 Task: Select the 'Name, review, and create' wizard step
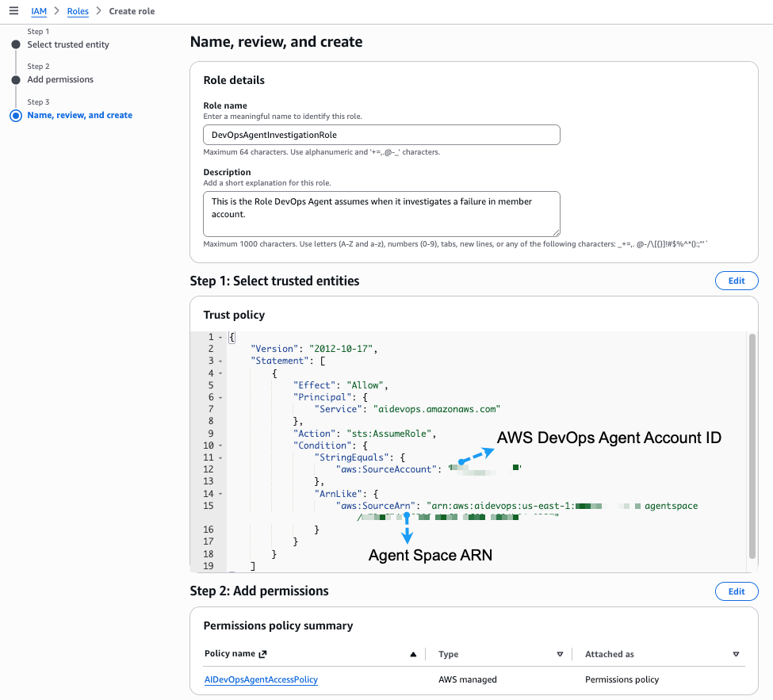pos(80,116)
